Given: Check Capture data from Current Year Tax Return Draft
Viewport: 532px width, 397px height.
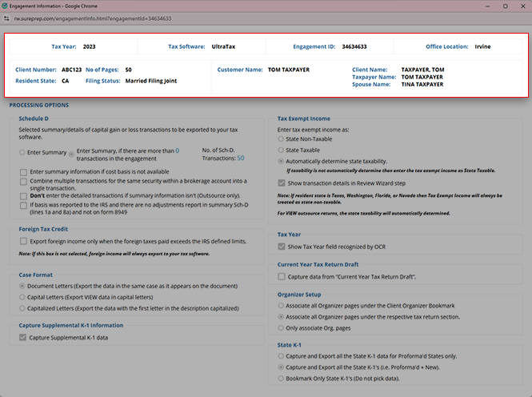Looking at the screenshot, I should point(282,277).
